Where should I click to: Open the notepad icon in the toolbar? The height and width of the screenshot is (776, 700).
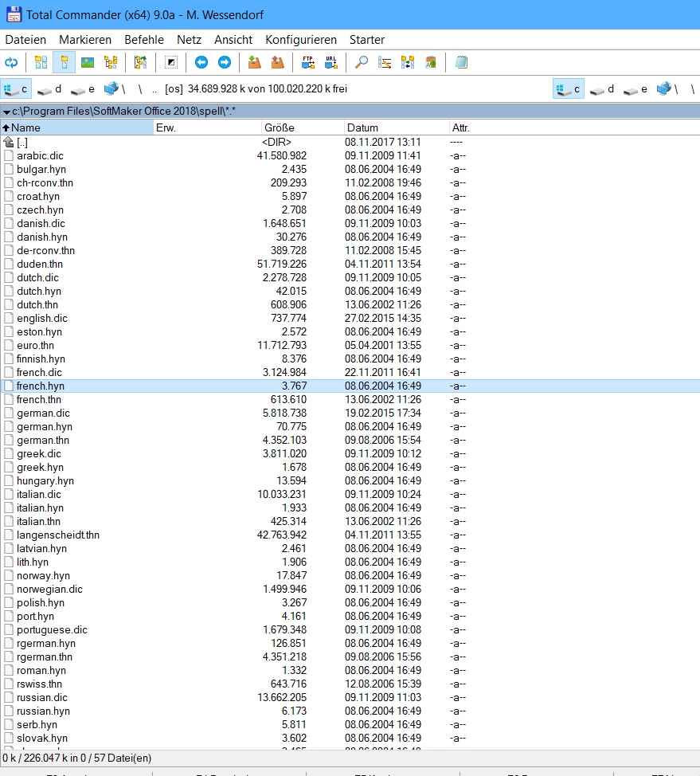point(461,62)
